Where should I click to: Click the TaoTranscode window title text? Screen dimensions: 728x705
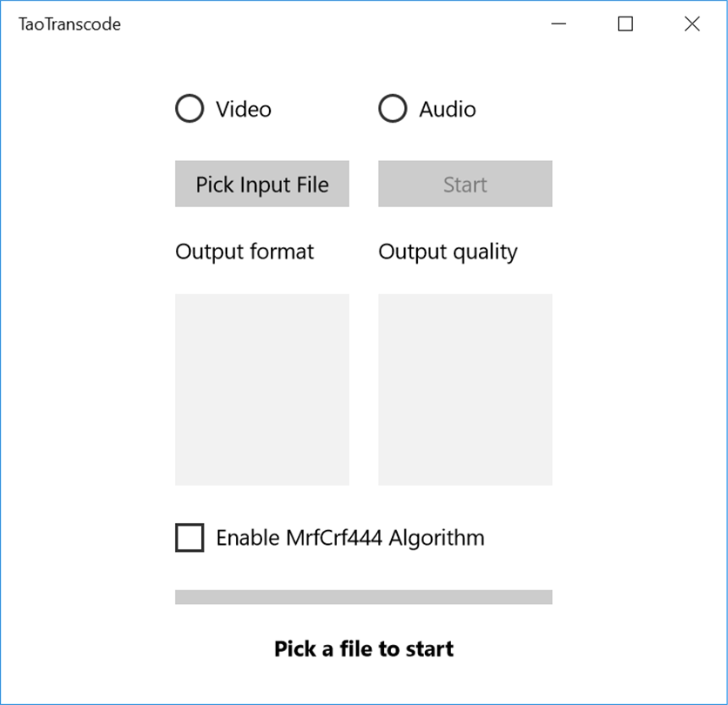(70, 24)
